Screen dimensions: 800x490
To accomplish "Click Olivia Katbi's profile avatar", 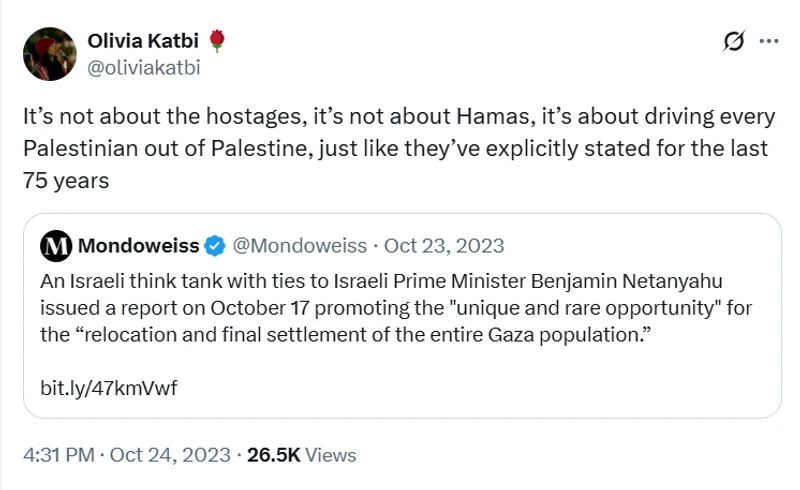I will [x=50, y=54].
